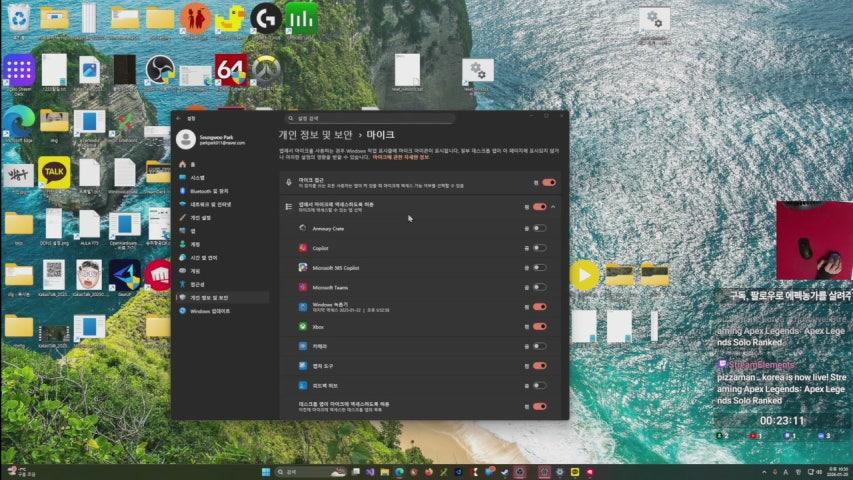This screenshot has height=480, width=853.
Task: Open the green bar chart desktop icon
Action: pyautogui.click(x=301, y=19)
